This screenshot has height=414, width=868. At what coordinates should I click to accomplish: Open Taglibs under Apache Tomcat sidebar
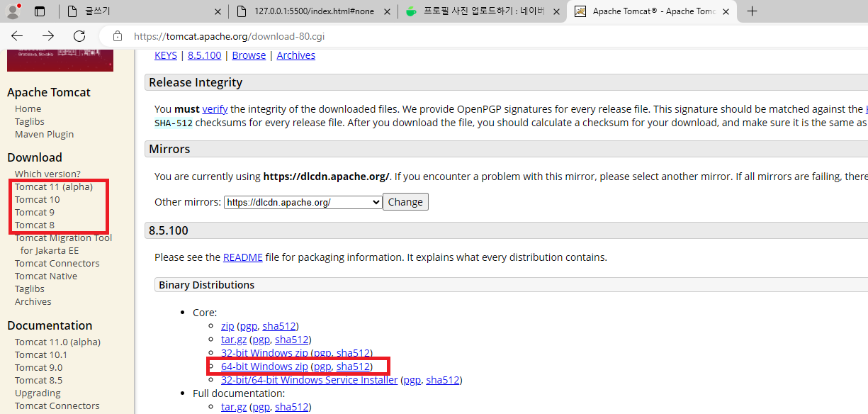coord(30,121)
